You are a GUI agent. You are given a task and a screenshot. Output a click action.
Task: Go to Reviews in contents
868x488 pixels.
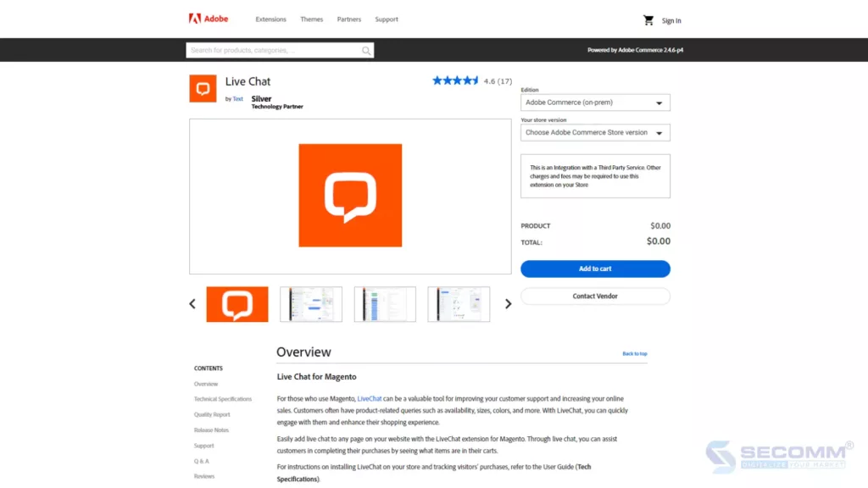coord(204,476)
